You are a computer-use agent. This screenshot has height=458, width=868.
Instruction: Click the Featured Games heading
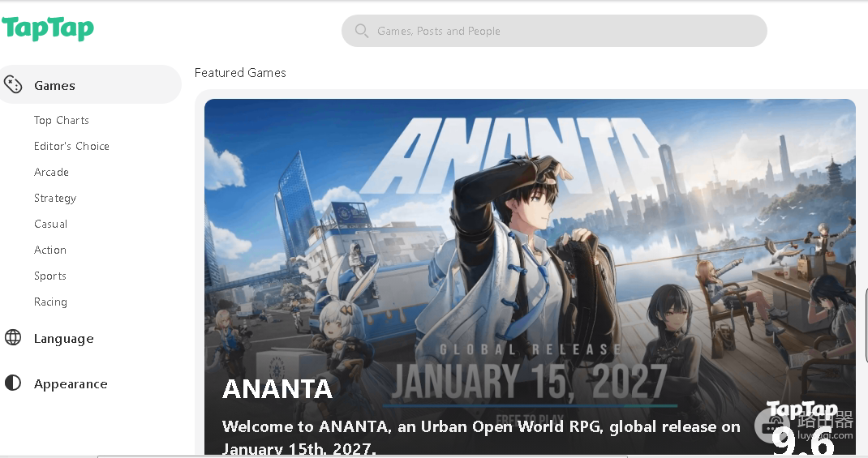240,72
